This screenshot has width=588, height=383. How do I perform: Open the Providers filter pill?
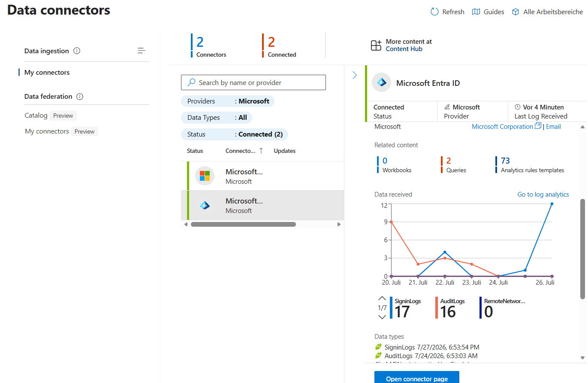click(x=228, y=101)
